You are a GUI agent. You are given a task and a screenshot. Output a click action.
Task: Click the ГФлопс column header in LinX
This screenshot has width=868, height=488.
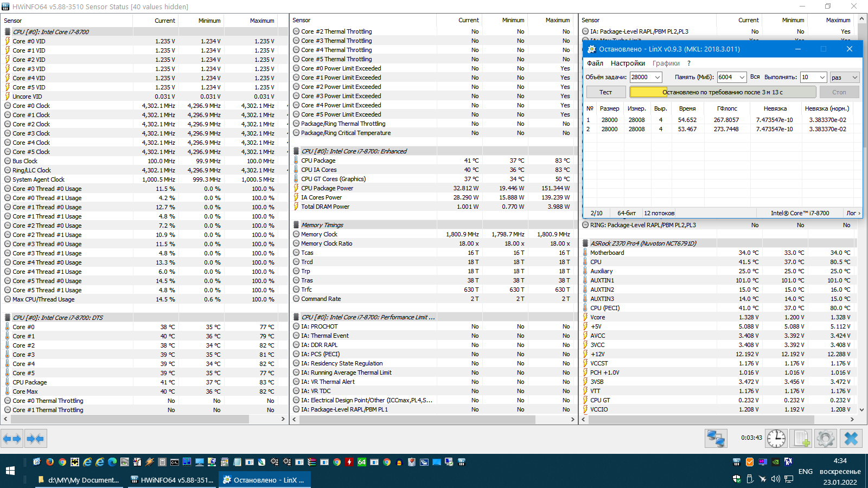[x=727, y=108]
